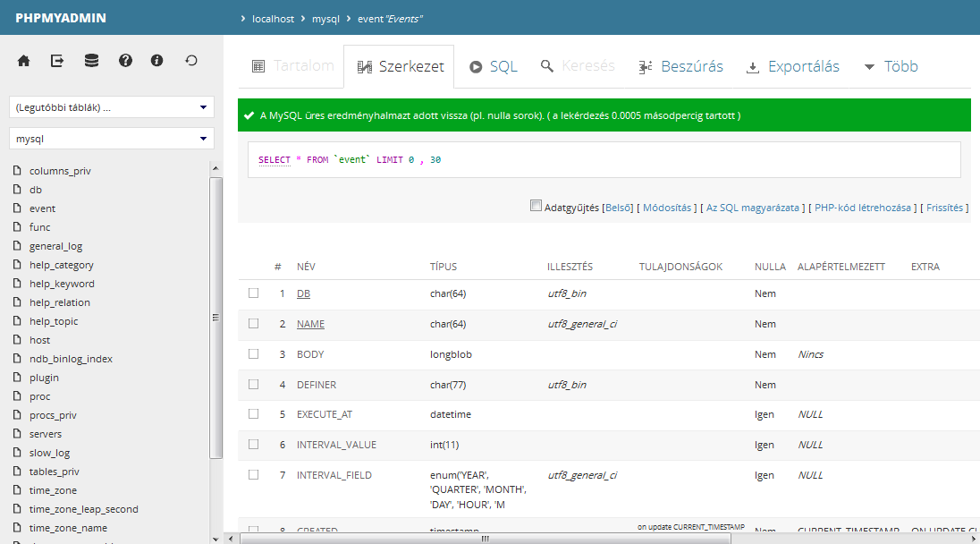Viewport: 980px width, 544px height.
Task: Select the NAME column row checkbox
Action: point(253,323)
